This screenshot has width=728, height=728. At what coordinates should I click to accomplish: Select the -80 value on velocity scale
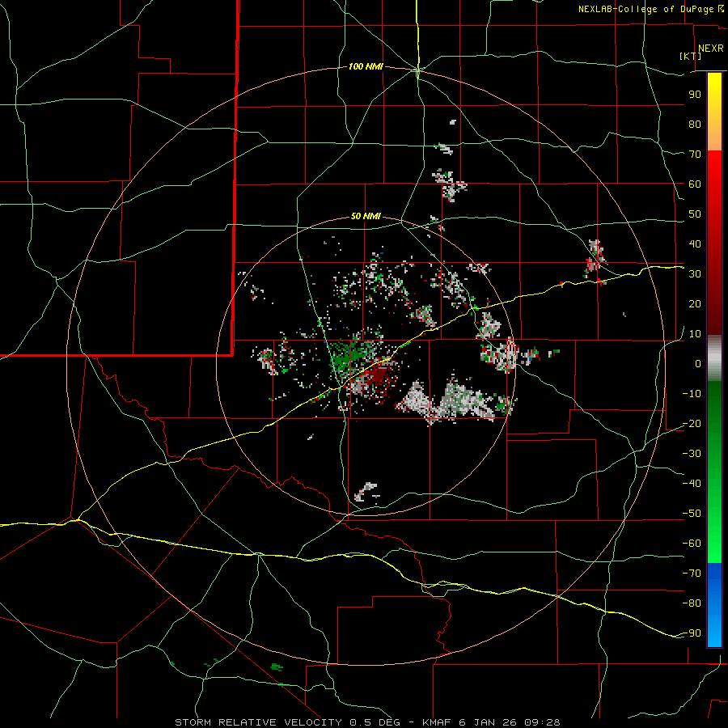tap(692, 603)
